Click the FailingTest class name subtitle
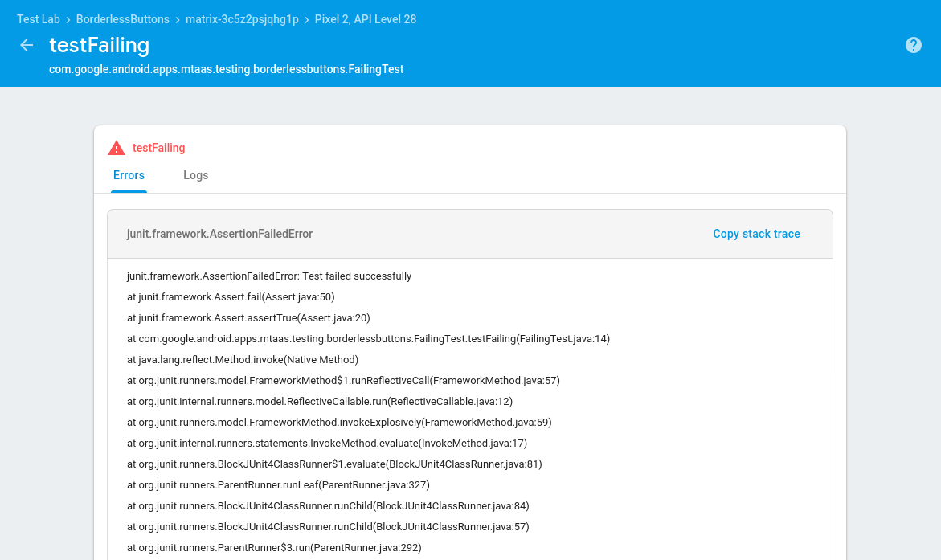The height and width of the screenshot is (560, 941). coord(226,69)
